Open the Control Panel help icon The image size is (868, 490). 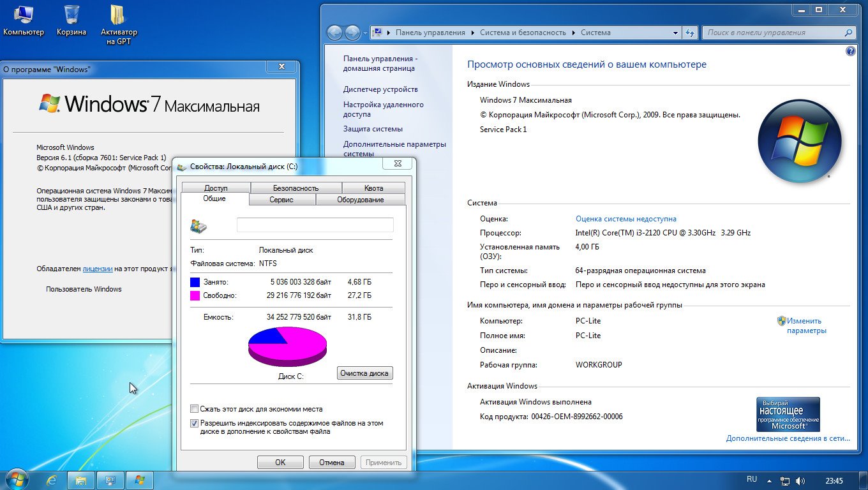coord(850,52)
